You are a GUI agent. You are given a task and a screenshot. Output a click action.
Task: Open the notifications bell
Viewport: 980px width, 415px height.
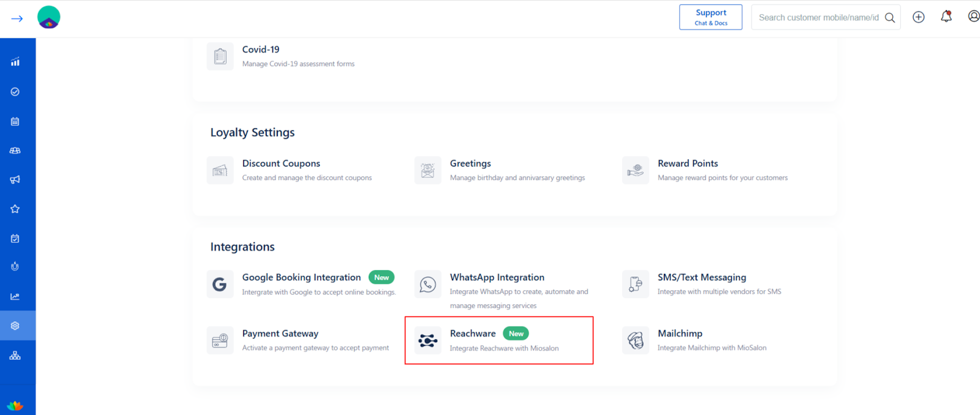946,17
